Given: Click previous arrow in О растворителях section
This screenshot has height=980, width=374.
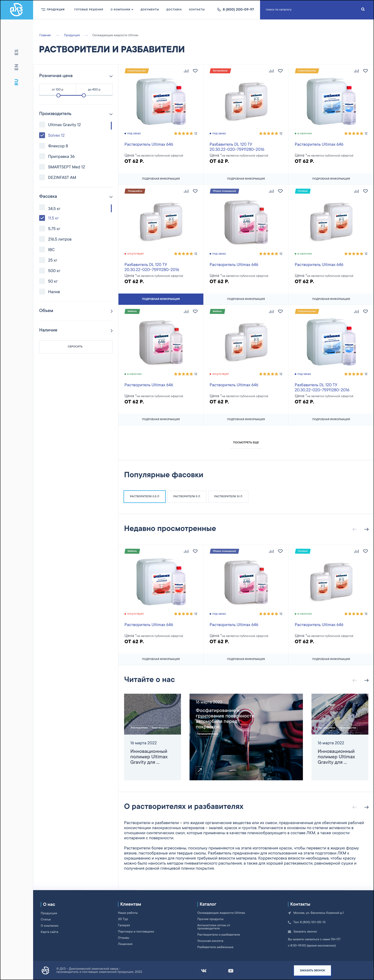Looking at the screenshot, I should point(355,807).
